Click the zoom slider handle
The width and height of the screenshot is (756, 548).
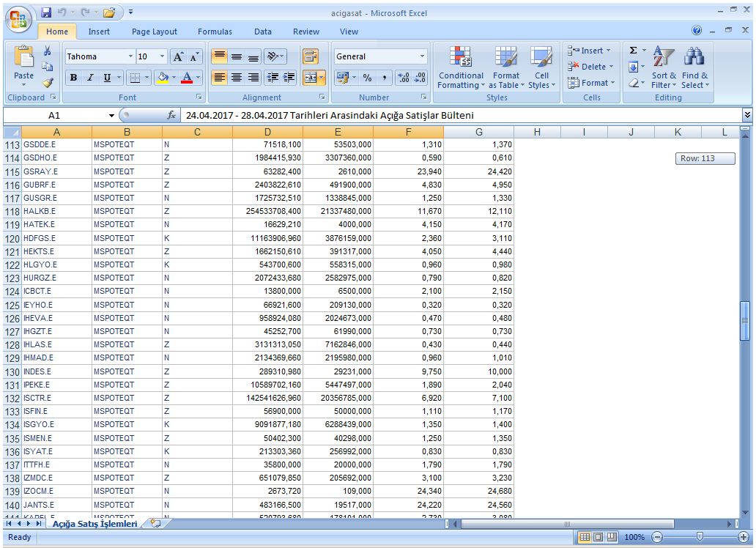click(700, 537)
